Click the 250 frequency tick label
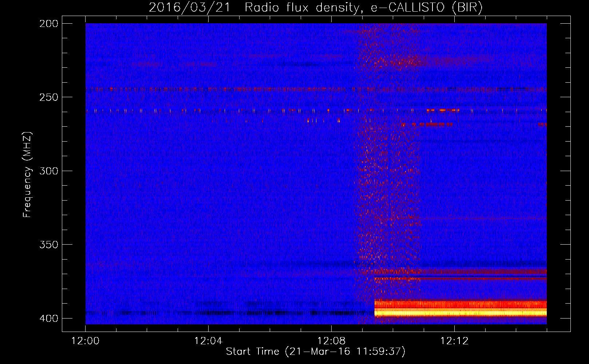The image size is (589, 364). tap(49, 97)
